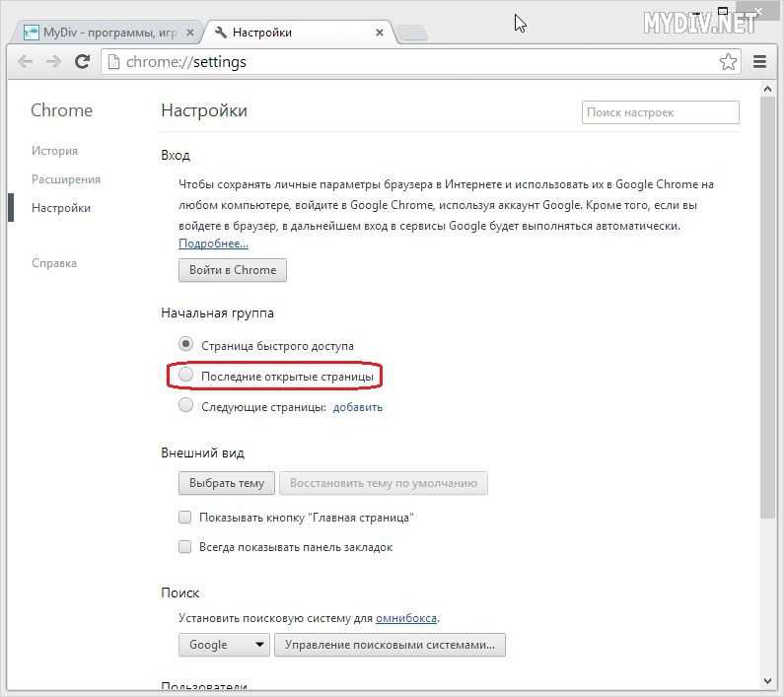Click the page icon in address bar
The image size is (784, 697).
coord(114,62)
